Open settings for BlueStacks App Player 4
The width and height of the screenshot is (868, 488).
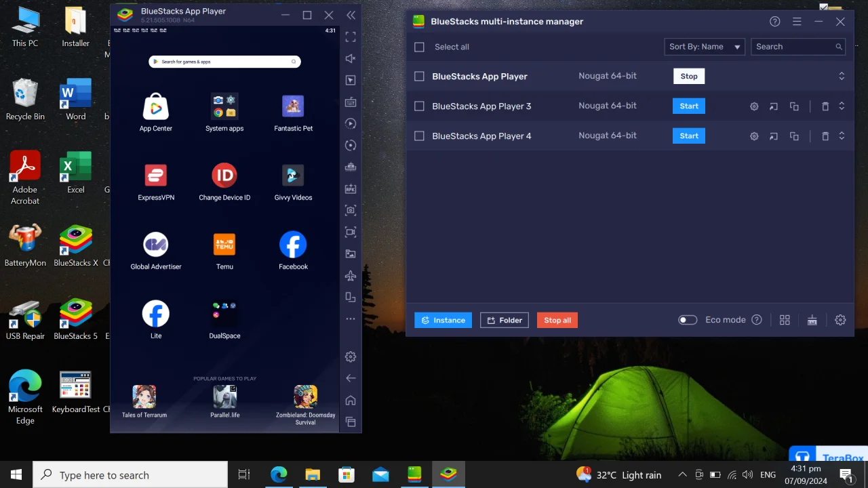[754, 136]
